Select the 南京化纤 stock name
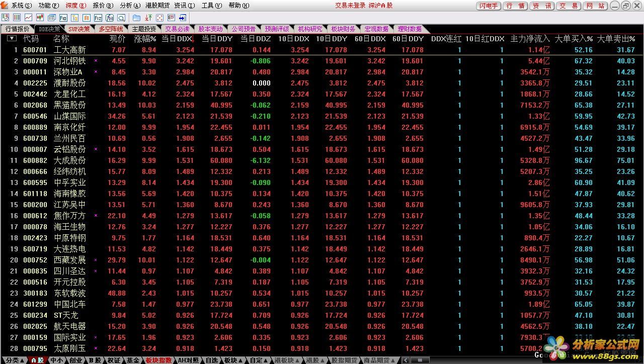 click(70, 127)
